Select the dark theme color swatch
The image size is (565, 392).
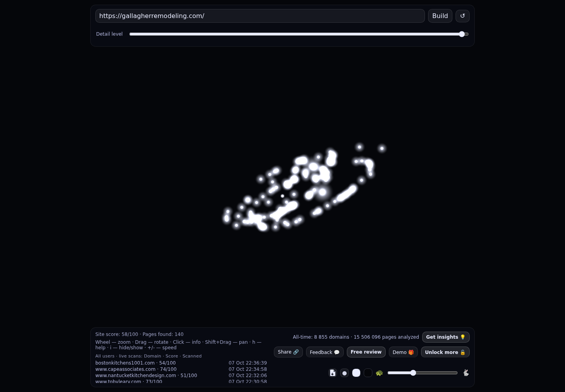pos(368,373)
